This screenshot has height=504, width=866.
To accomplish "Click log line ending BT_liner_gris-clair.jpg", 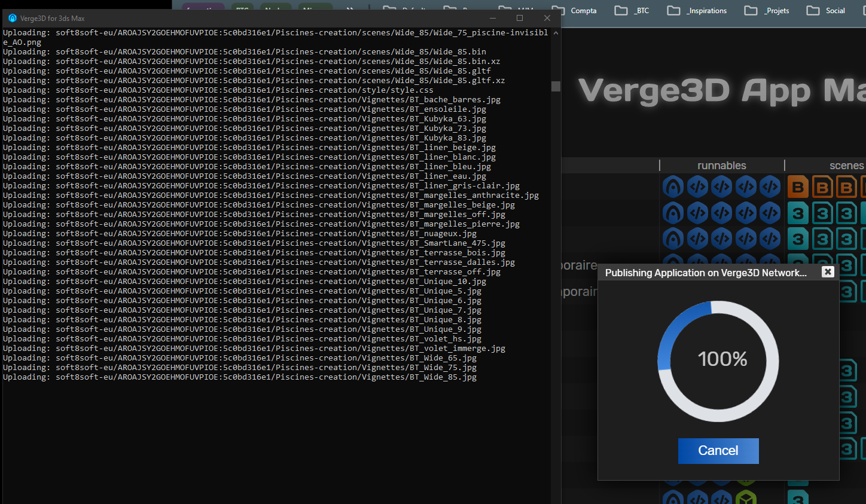I will pos(261,185).
